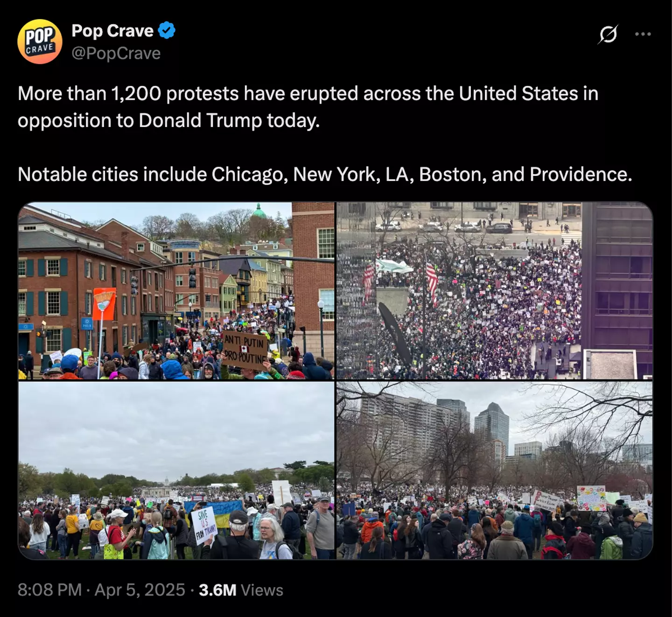Open the 3.6M Views analytics
The width and height of the screenshot is (672, 617).
tap(241, 590)
